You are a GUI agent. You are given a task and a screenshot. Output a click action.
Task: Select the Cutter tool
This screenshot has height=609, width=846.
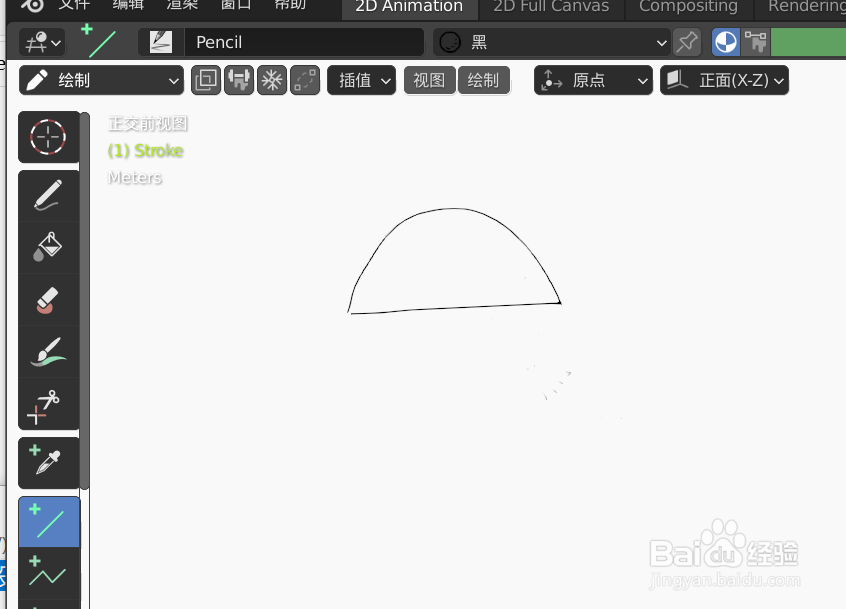[x=48, y=405]
